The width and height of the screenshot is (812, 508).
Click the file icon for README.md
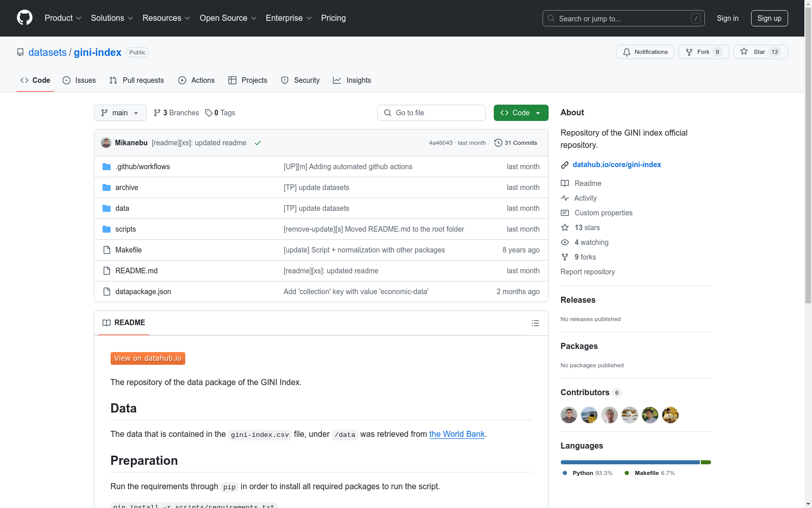tap(107, 271)
